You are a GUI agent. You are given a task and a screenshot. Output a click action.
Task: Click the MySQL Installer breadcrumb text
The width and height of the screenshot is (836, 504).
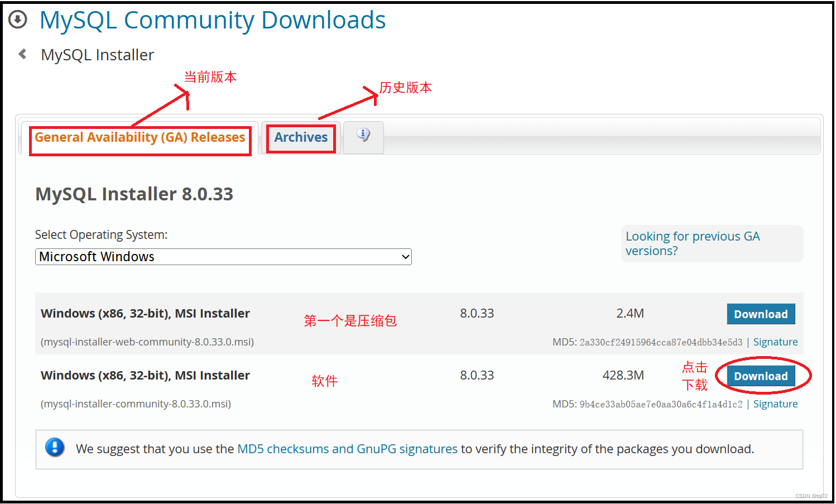(x=98, y=55)
